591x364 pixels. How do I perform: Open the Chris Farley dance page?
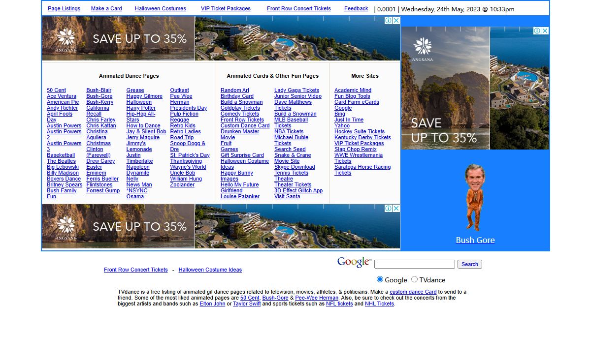pos(101,120)
